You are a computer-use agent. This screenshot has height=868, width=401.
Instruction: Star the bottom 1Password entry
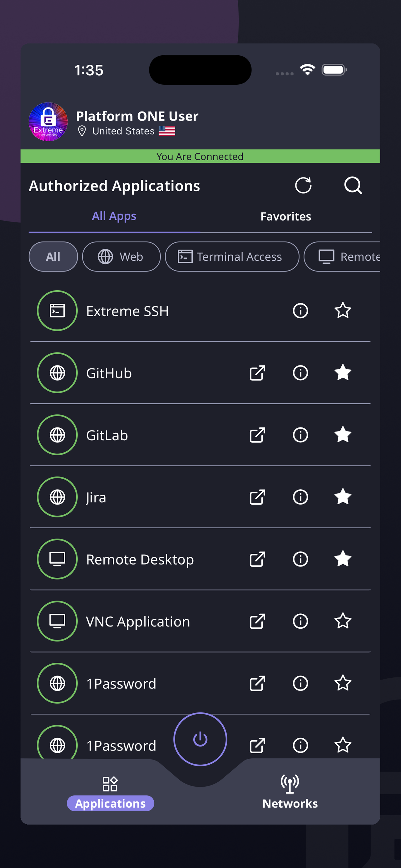[x=343, y=744]
